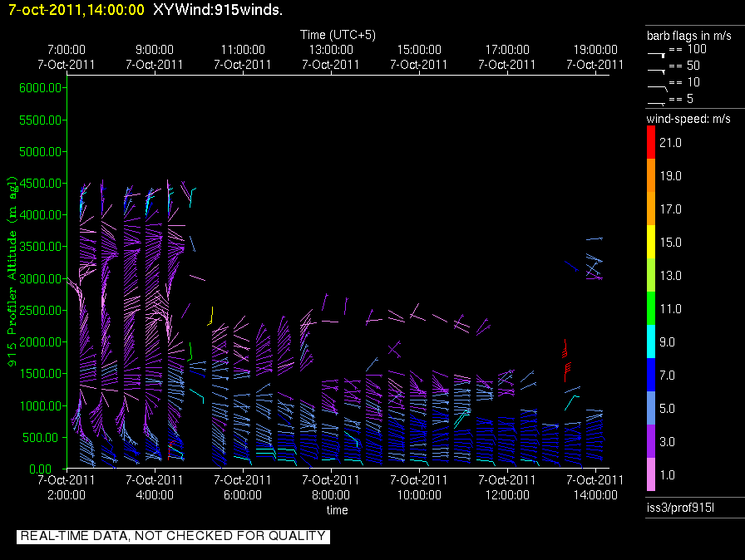Click the 'time' label under the bottom axis
This screenshot has width=745, height=560.
(337, 510)
